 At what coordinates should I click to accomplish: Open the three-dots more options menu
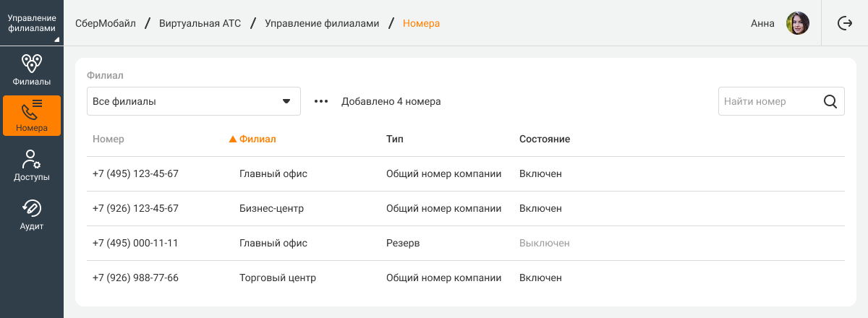[321, 102]
